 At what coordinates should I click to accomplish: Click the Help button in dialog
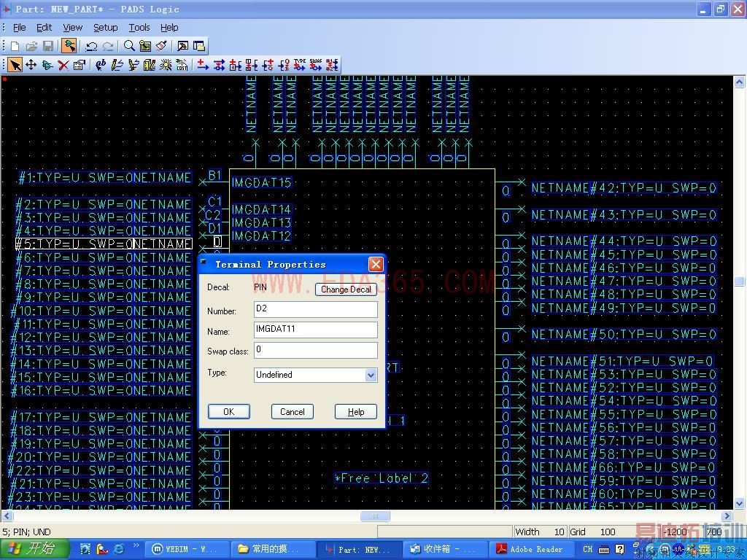click(355, 411)
